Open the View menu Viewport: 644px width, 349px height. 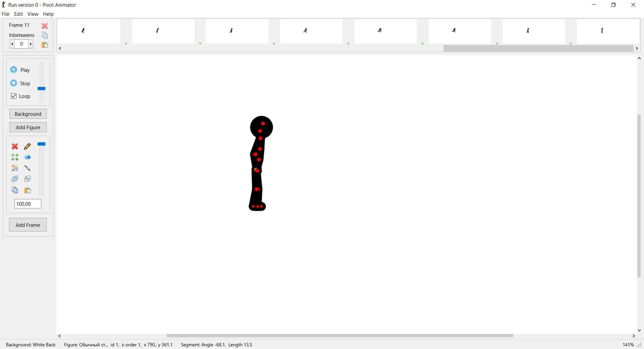[33, 14]
